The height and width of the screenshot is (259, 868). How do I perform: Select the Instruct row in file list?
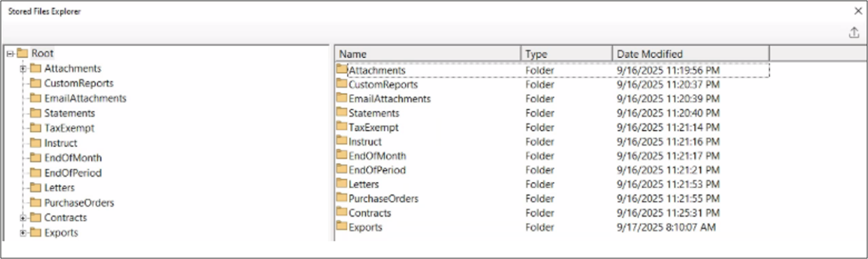click(x=365, y=142)
